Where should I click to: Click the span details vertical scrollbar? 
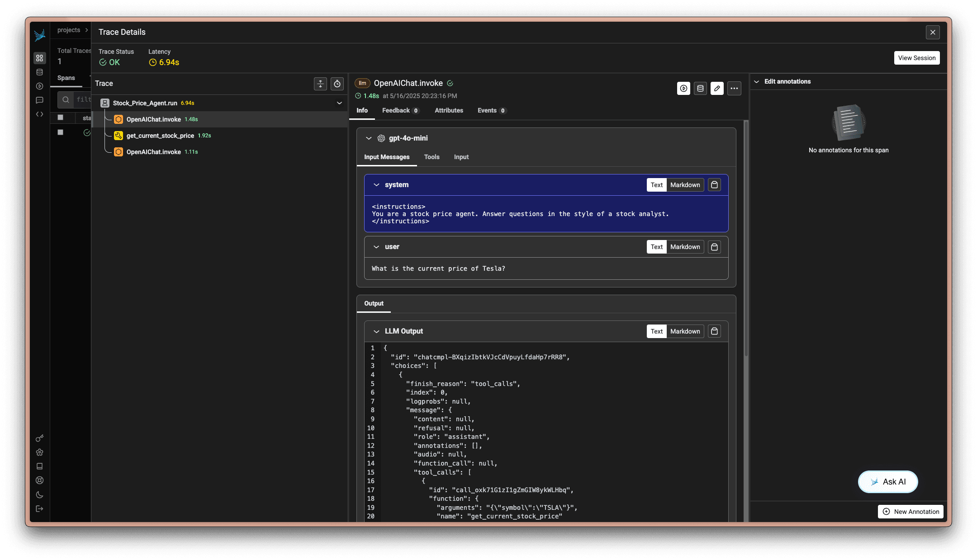[x=746, y=239]
